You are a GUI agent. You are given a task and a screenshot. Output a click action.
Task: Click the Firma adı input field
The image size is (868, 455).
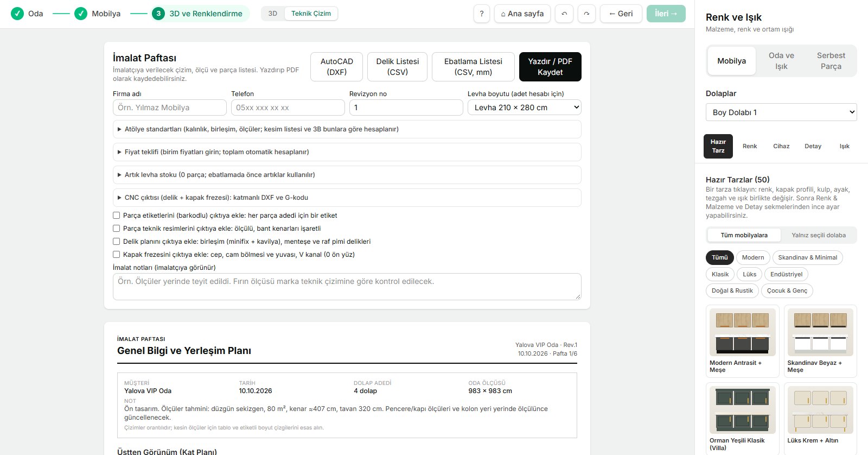170,108
